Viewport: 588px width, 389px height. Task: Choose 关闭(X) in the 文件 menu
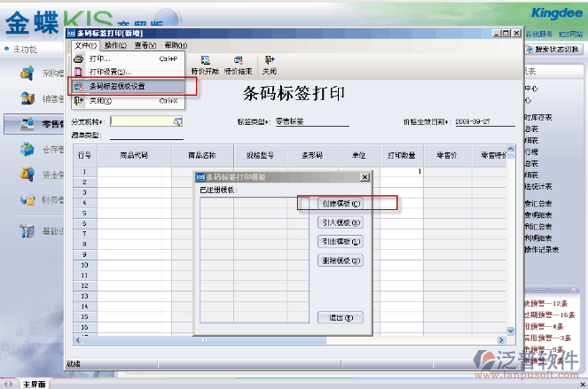click(x=128, y=101)
